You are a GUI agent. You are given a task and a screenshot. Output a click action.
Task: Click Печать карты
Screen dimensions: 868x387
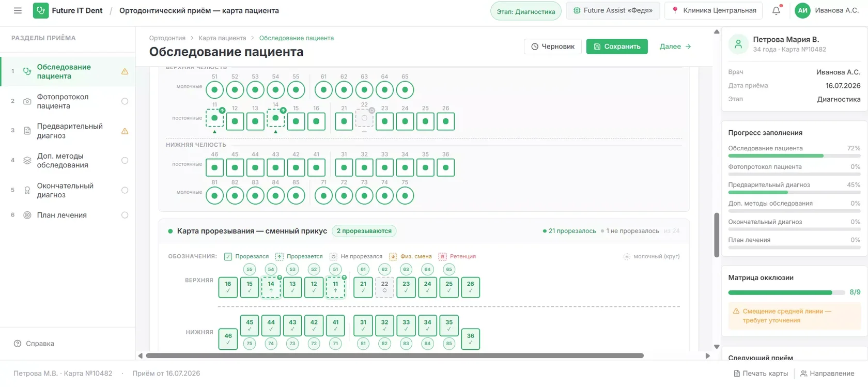coord(761,374)
